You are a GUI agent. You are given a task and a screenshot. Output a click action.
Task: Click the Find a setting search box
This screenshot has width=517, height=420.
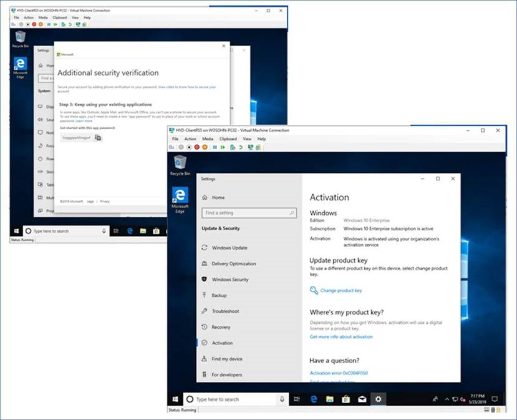[248, 213]
